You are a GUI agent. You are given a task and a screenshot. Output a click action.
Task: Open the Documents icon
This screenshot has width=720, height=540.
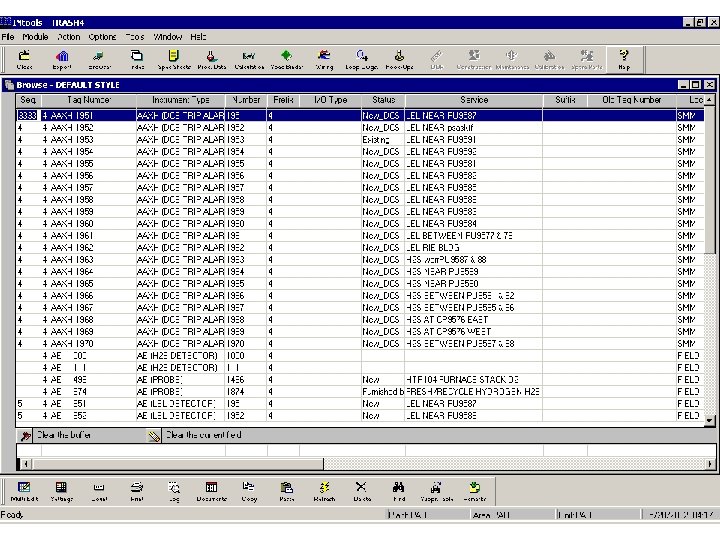[212, 491]
